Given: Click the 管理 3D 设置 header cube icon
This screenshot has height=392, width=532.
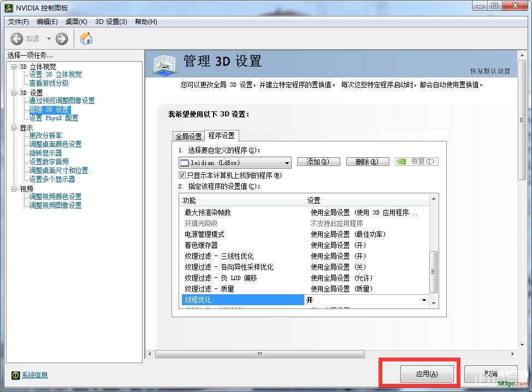Looking at the screenshot, I should [164, 63].
